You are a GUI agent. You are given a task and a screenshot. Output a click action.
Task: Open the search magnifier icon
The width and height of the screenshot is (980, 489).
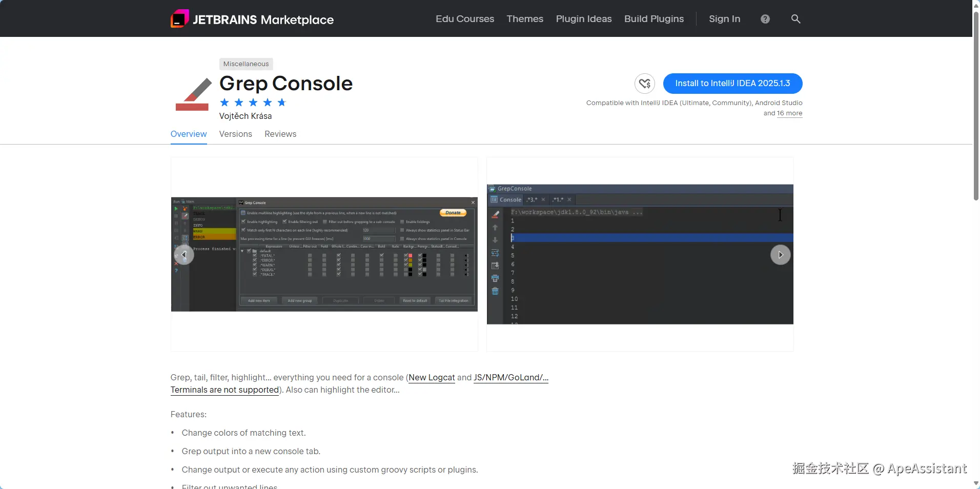coord(795,19)
